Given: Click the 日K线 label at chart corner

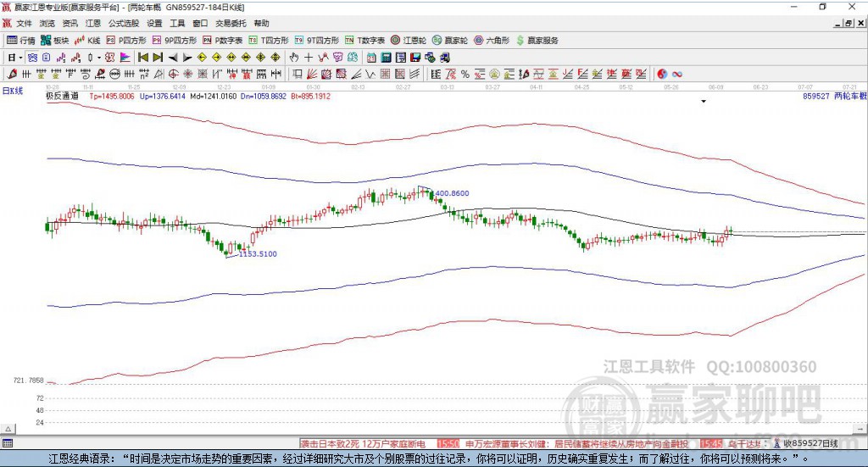Looking at the screenshot, I should pyautogui.click(x=12, y=91).
